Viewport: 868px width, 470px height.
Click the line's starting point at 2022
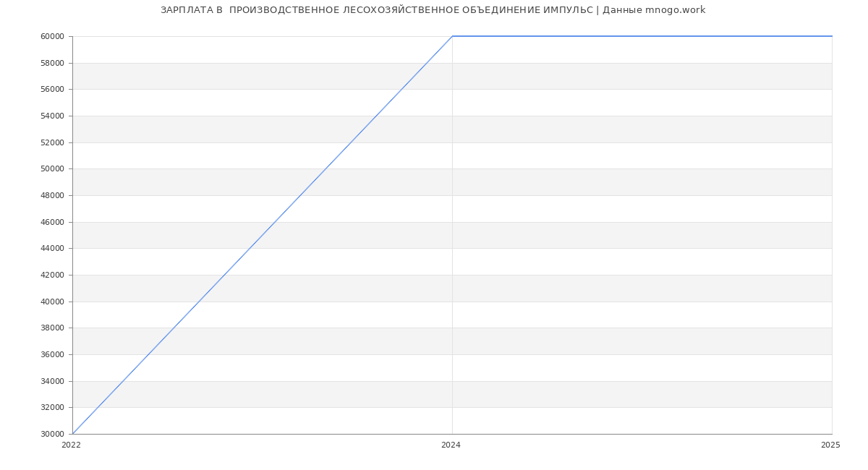[72, 434]
